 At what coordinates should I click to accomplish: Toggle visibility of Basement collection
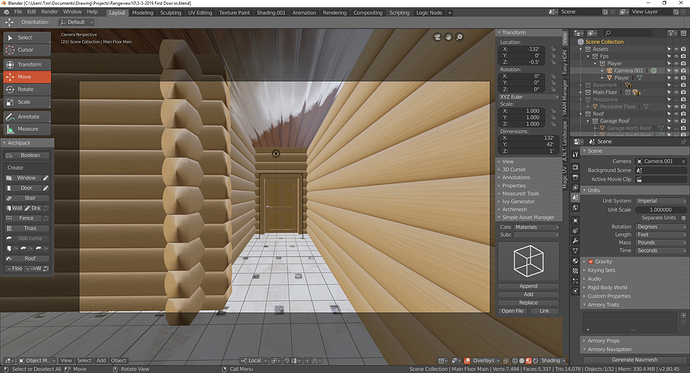676,85
